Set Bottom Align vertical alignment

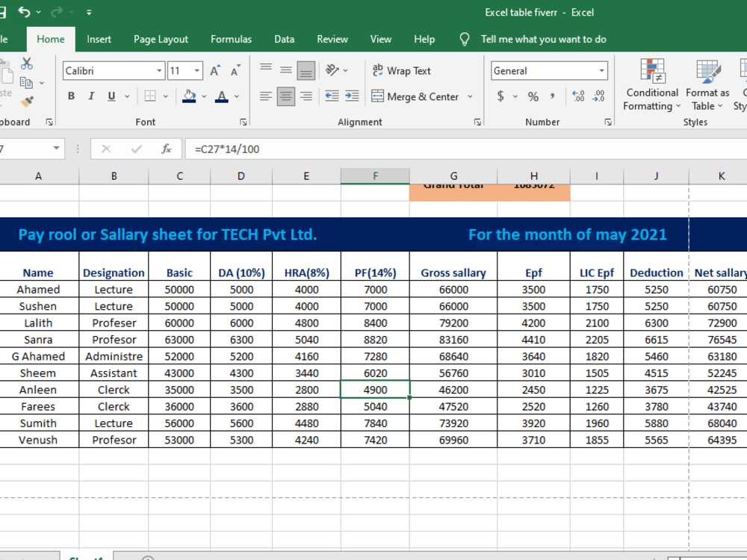306,70
